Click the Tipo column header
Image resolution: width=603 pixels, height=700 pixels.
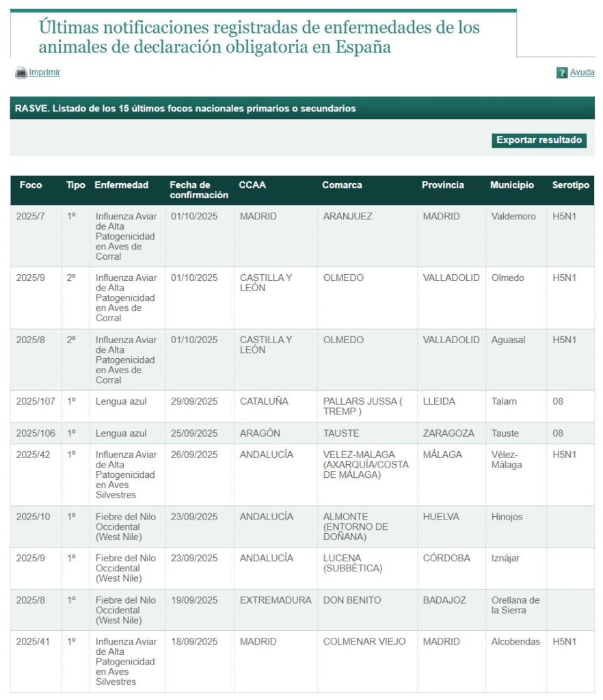tap(76, 185)
